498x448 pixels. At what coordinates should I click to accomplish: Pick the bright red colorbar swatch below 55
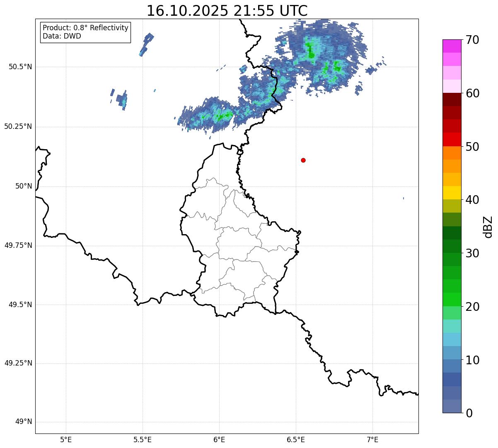click(x=452, y=139)
